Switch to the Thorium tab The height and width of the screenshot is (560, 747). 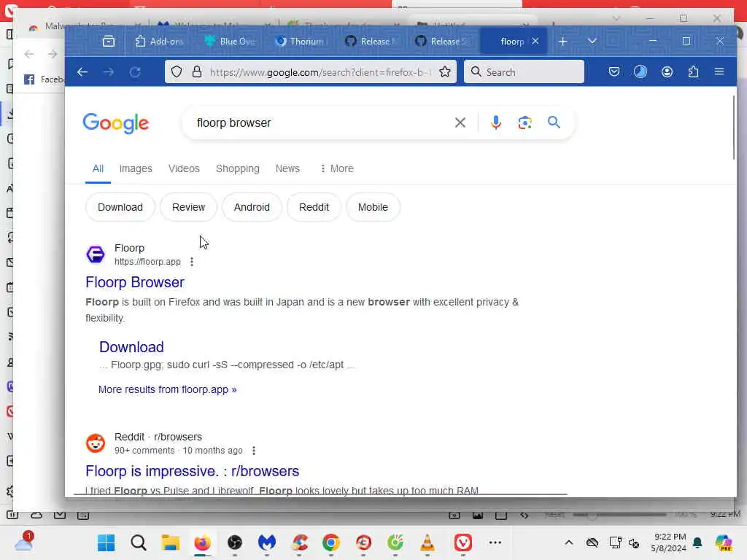coord(300,42)
